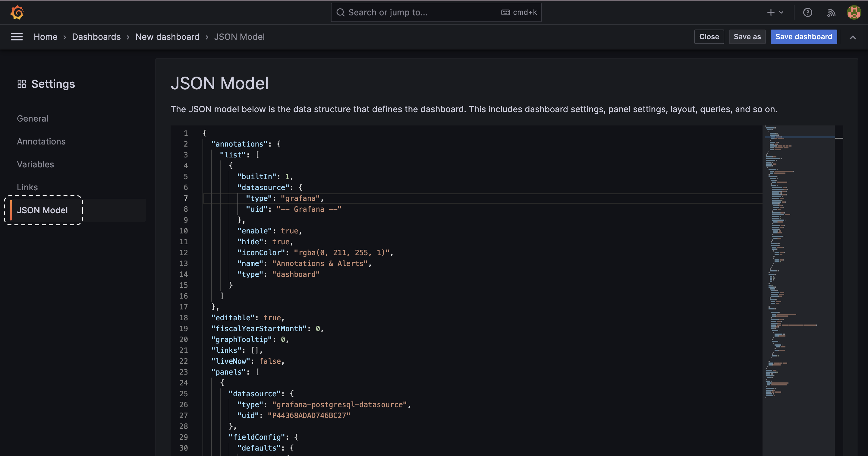Click line number 7 in the gutter
Image resolution: width=868 pixels, height=456 pixels.
[186, 198]
